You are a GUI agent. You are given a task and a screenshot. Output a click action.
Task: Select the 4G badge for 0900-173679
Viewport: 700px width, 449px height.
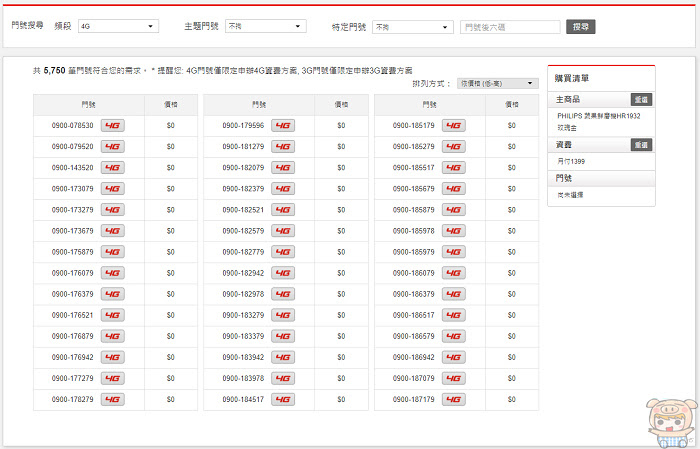point(112,231)
